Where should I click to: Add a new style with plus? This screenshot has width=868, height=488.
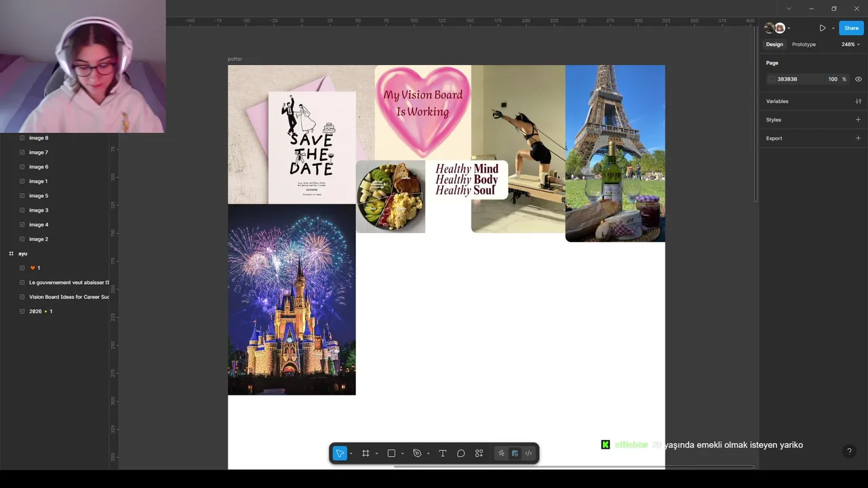(x=859, y=119)
